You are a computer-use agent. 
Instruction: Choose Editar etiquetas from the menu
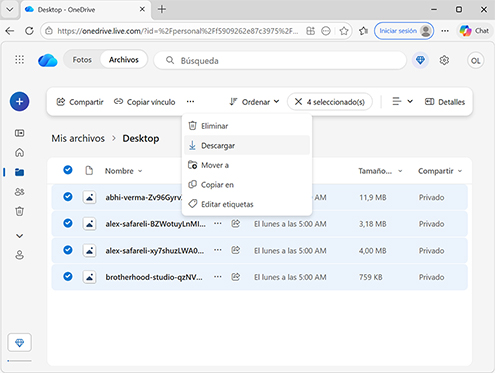247,204
